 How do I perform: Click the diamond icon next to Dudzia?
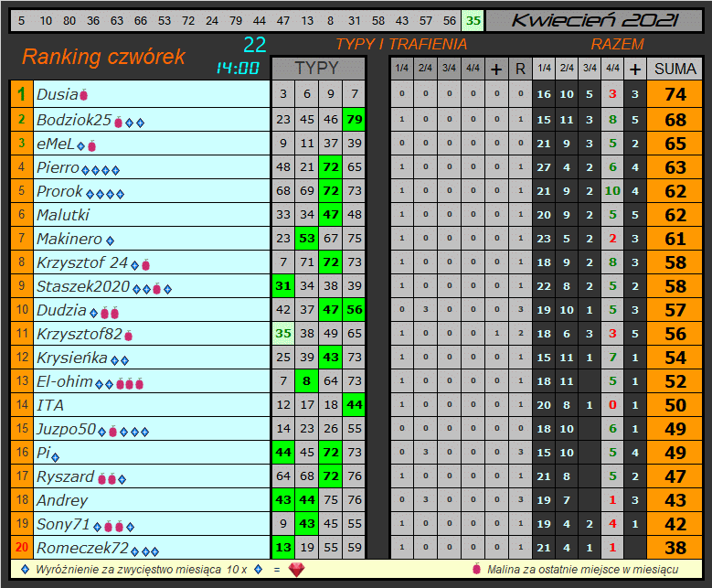(x=93, y=313)
